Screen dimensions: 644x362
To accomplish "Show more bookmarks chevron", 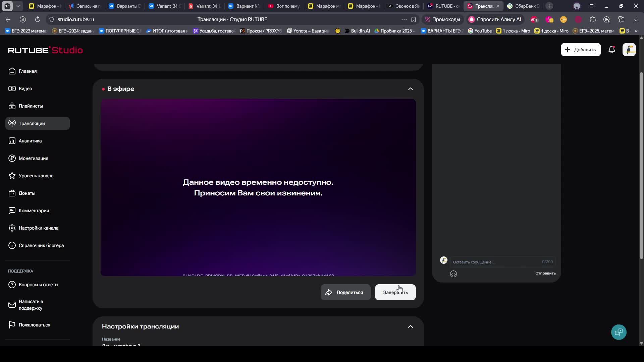I will tap(636, 31).
